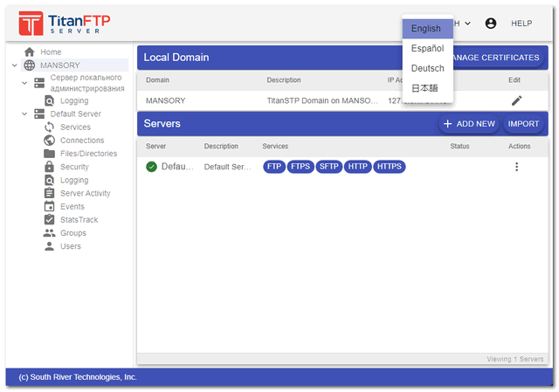Click the 'TitanSTP Domain on MANSO...' description
559x392 pixels.
pyautogui.click(x=322, y=100)
